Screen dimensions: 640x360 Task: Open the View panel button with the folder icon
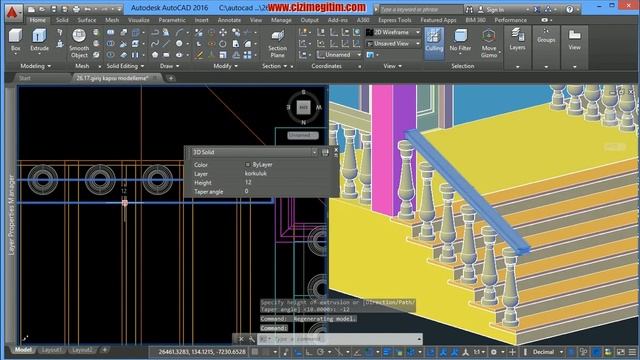(x=574, y=39)
